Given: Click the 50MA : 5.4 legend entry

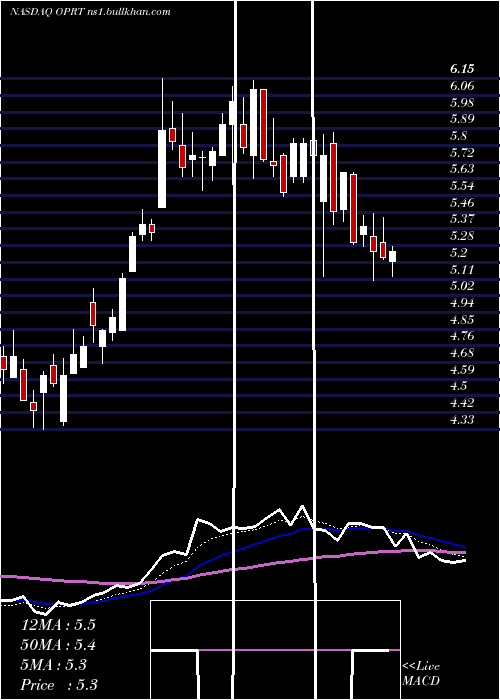Looking at the screenshot, I should [58, 645].
